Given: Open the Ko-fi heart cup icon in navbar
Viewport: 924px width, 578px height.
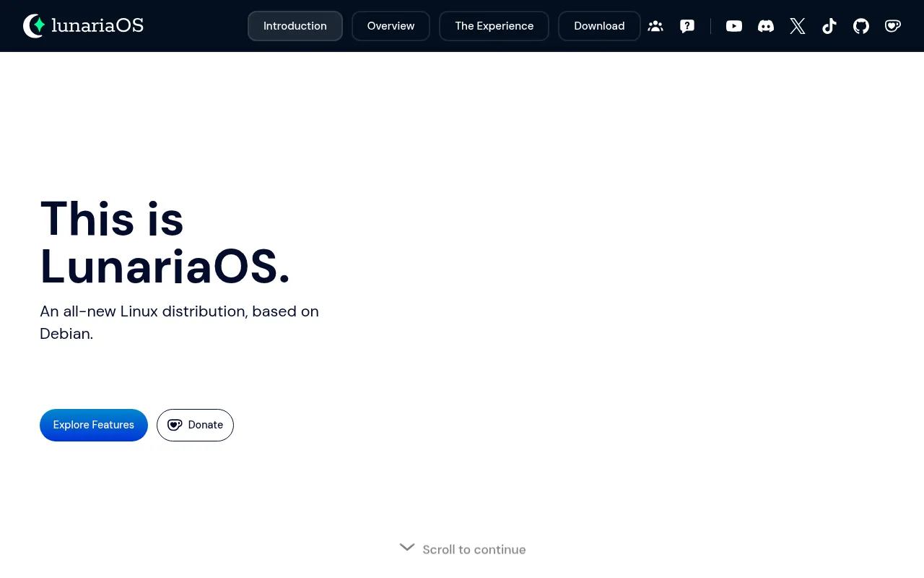Looking at the screenshot, I should pyautogui.click(x=893, y=26).
